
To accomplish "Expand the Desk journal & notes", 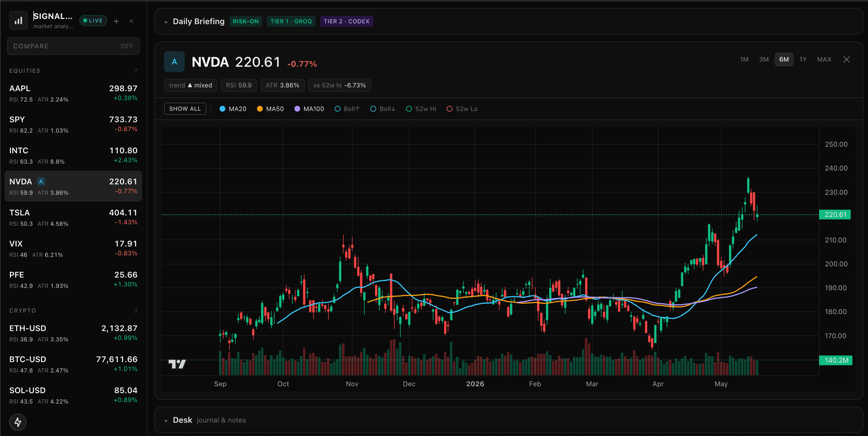I will pos(205,420).
